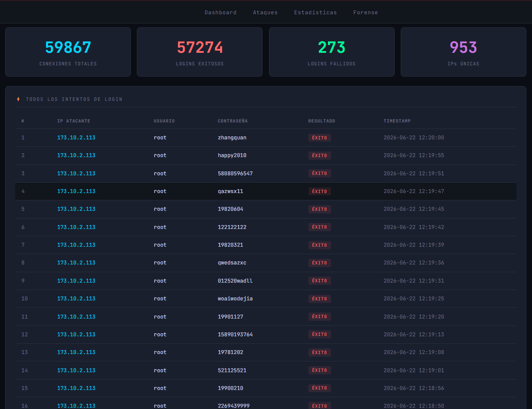Click the timestamp 2026-06-22 12:20:00
The height and width of the screenshot is (409, 532).
tap(414, 138)
